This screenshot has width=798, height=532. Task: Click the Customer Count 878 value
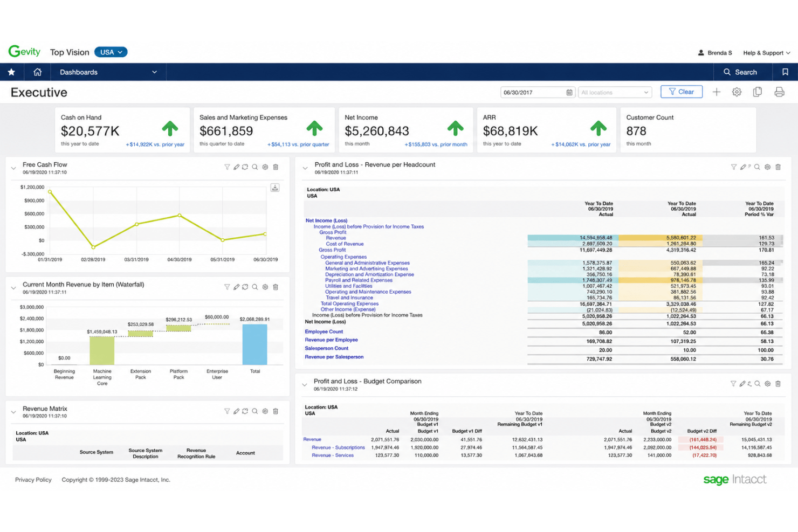(636, 131)
